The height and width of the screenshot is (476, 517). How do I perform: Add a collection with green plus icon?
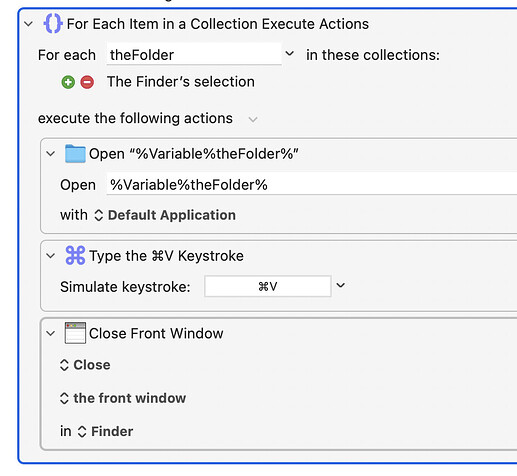[x=68, y=82]
